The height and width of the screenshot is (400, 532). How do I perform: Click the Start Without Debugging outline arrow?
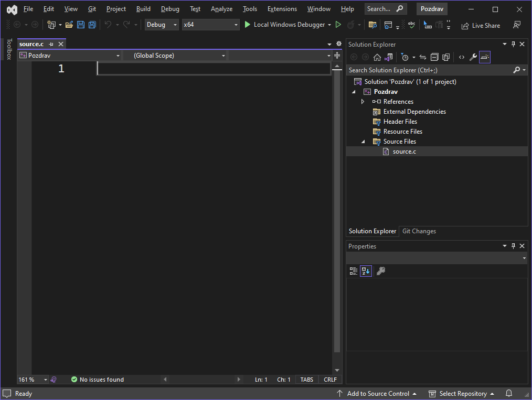click(338, 25)
